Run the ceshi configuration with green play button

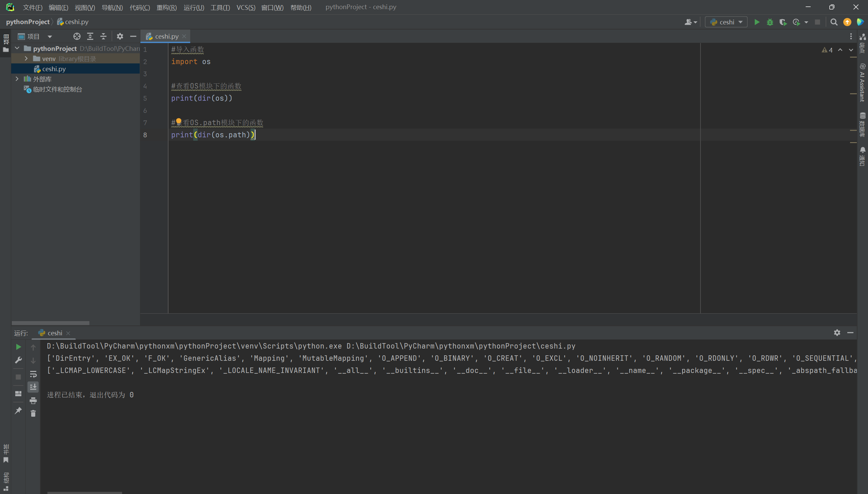757,22
